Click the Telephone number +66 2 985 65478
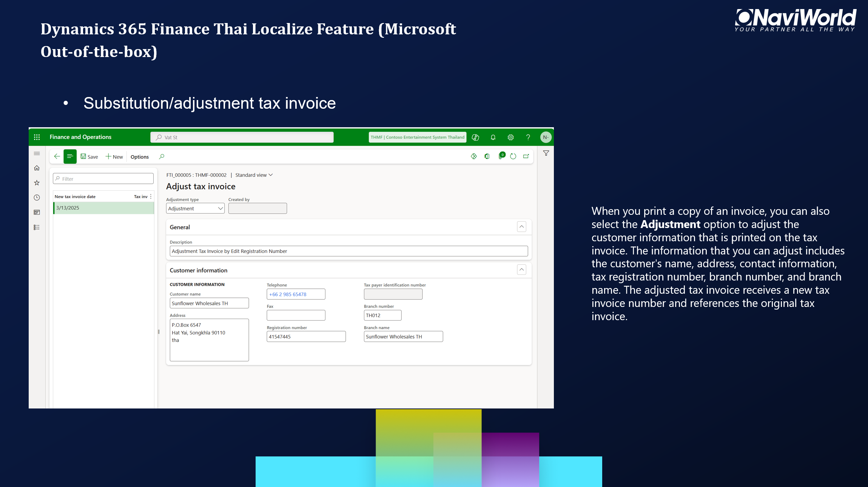The width and height of the screenshot is (868, 487). click(x=288, y=294)
